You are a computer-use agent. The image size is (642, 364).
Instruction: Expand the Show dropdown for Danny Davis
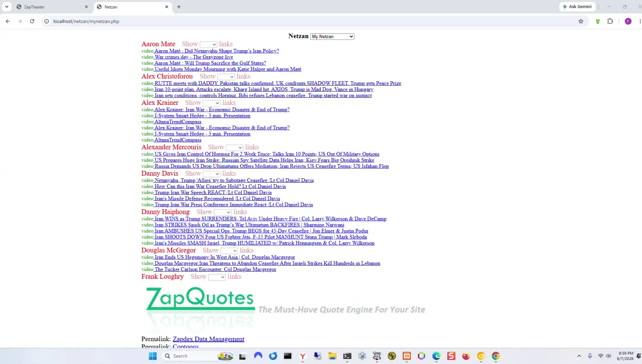pyautogui.click(x=212, y=174)
